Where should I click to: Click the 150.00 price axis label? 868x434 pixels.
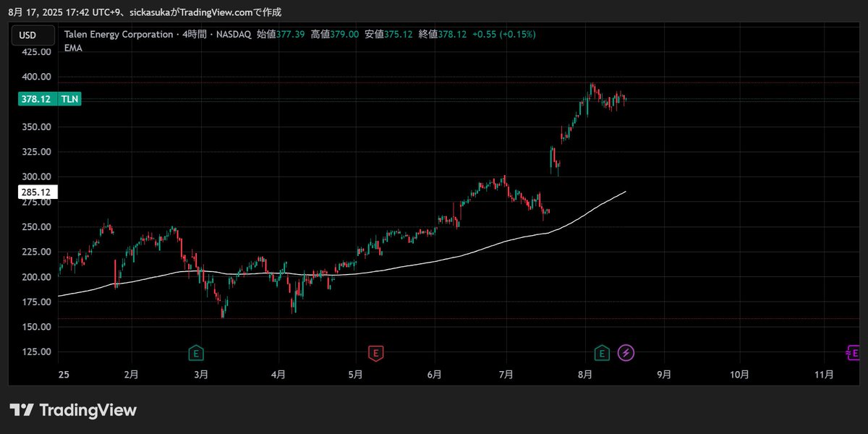(35, 327)
